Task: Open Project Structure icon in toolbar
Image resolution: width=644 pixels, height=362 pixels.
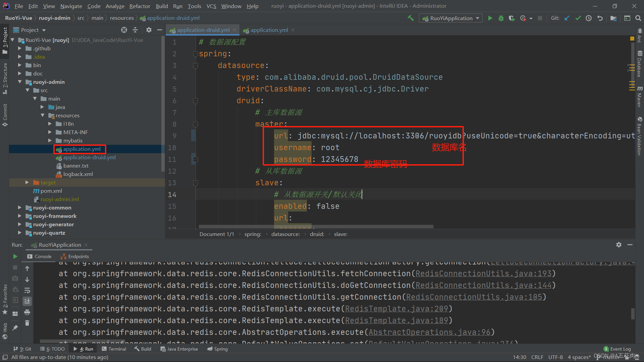Action: (613, 18)
